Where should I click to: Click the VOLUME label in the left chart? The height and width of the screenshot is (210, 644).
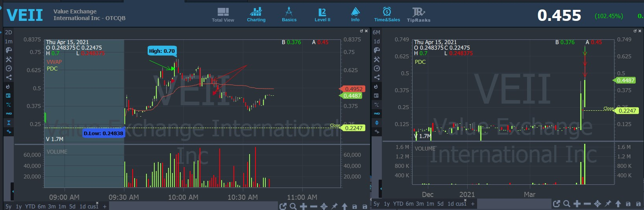[57, 152]
